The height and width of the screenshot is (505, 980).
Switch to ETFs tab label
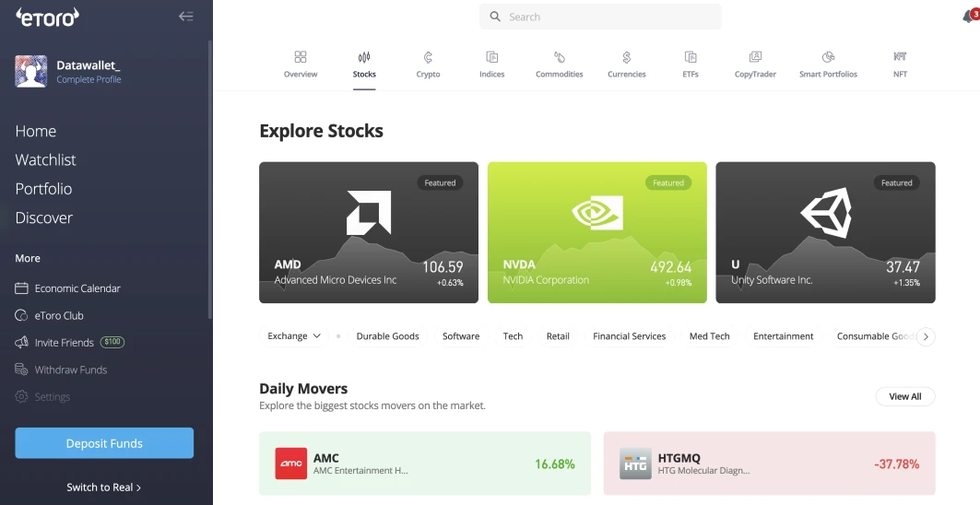pos(691,74)
